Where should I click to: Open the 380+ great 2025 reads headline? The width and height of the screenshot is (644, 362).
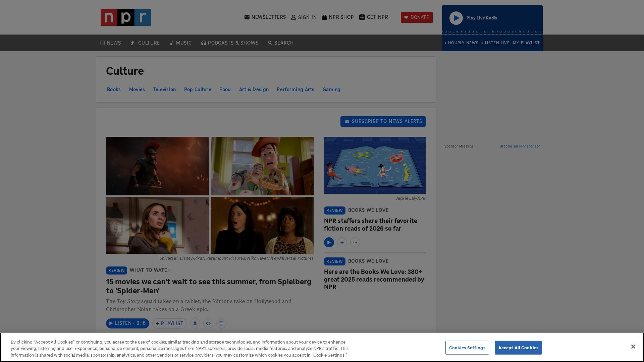click(x=374, y=279)
